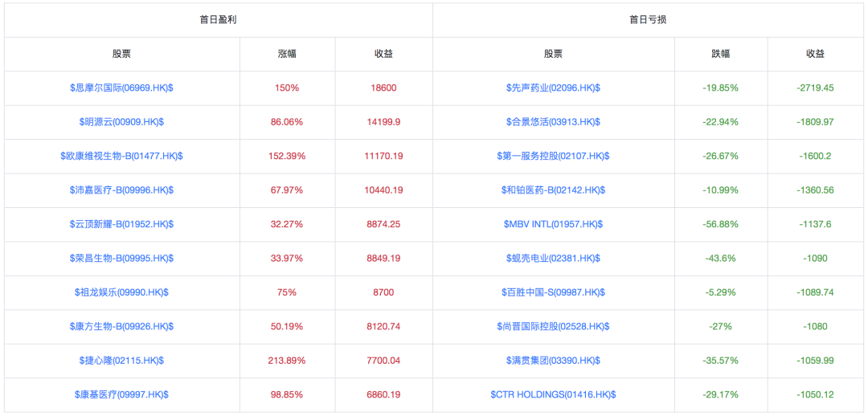This screenshot has height=416, width=868.
Task: Open the 合景悠活(03913.HK) stock link
Action: [x=554, y=122]
